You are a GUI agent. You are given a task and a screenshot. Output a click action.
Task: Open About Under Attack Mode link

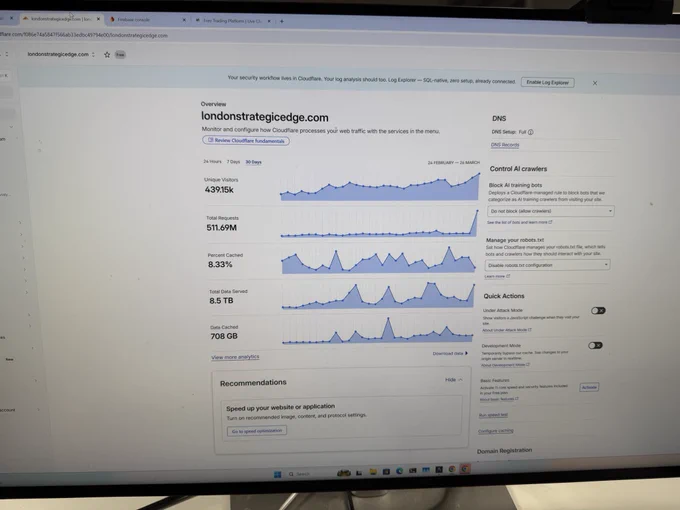(x=507, y=330)
